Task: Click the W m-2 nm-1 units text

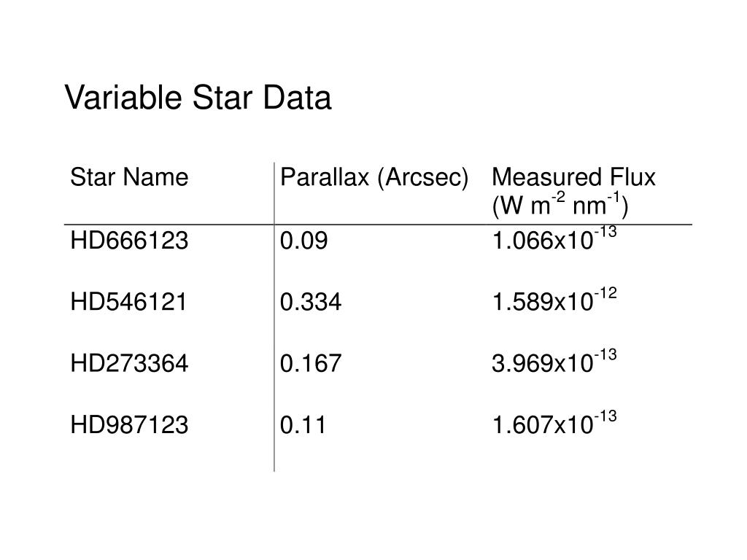Action: click(560, 205)
